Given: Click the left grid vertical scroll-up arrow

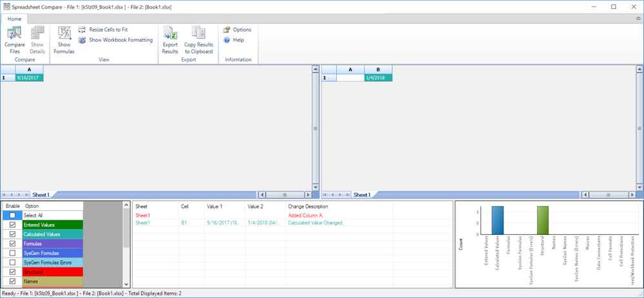Looking at the screenshot, I should [316, 69].
